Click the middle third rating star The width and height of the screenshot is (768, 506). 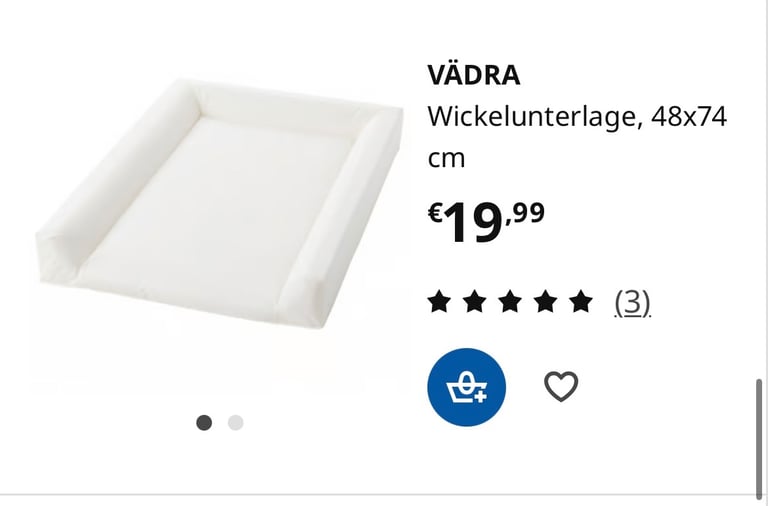tap(510, 301)
